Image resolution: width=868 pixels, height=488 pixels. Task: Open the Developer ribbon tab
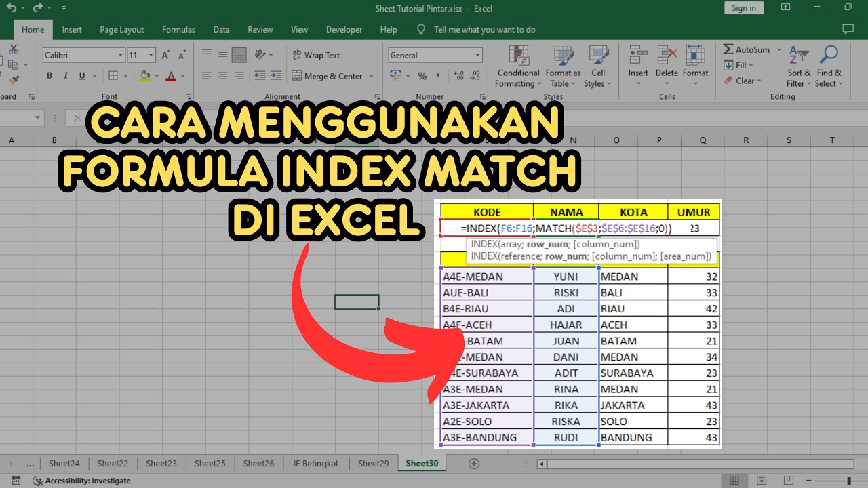coord(344,30)
